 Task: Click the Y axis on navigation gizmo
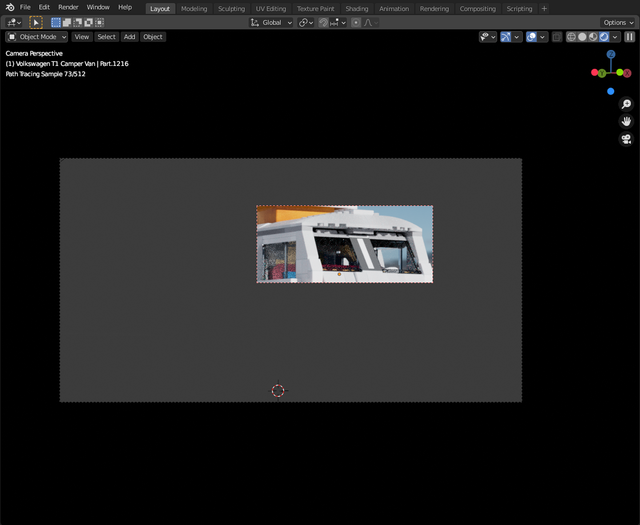click(x=602, y=73)
